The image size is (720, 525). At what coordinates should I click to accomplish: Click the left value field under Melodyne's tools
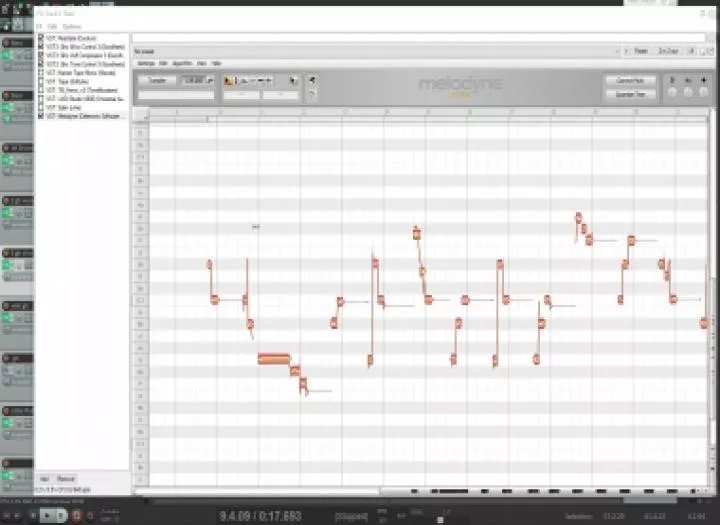pyautogui.click(x=242, y=95)
